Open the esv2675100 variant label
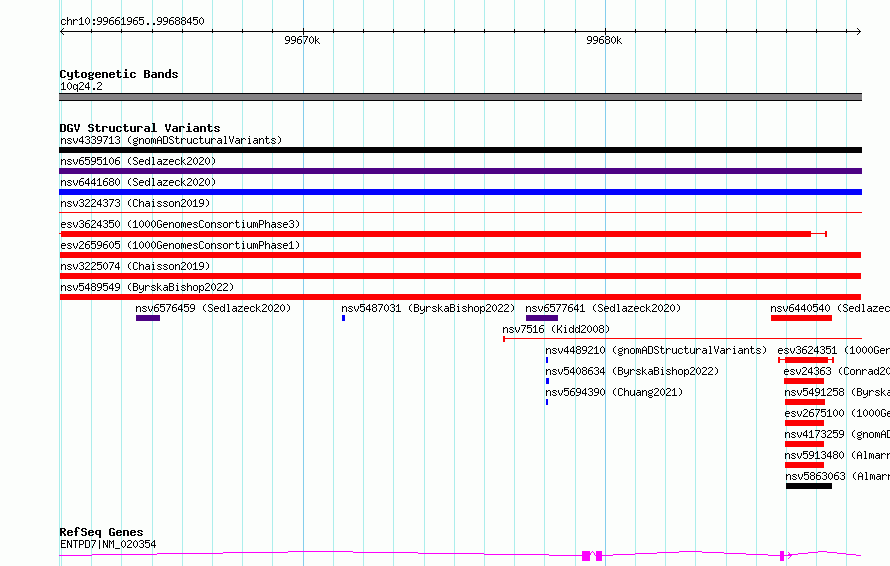890x566 pixels. click(837, 413)
